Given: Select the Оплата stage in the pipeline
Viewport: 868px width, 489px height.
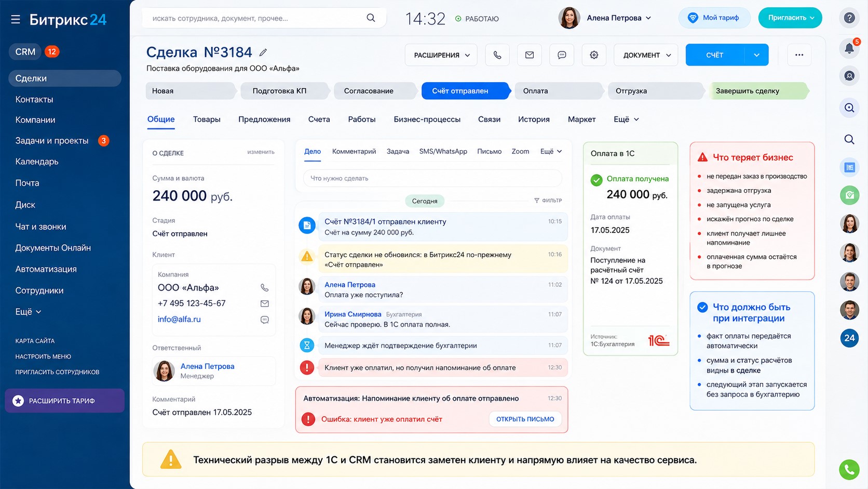Looking at the screenshot, I should (x=559, y=91).
